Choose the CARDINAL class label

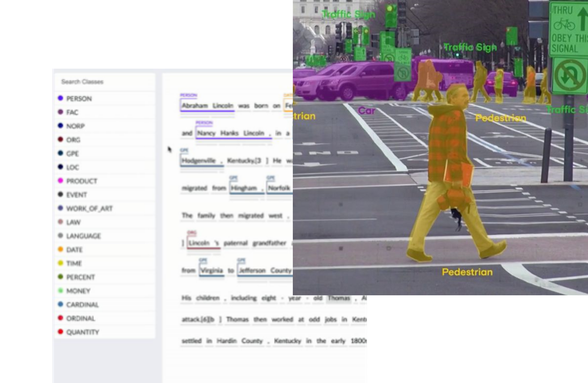point(82,305)
